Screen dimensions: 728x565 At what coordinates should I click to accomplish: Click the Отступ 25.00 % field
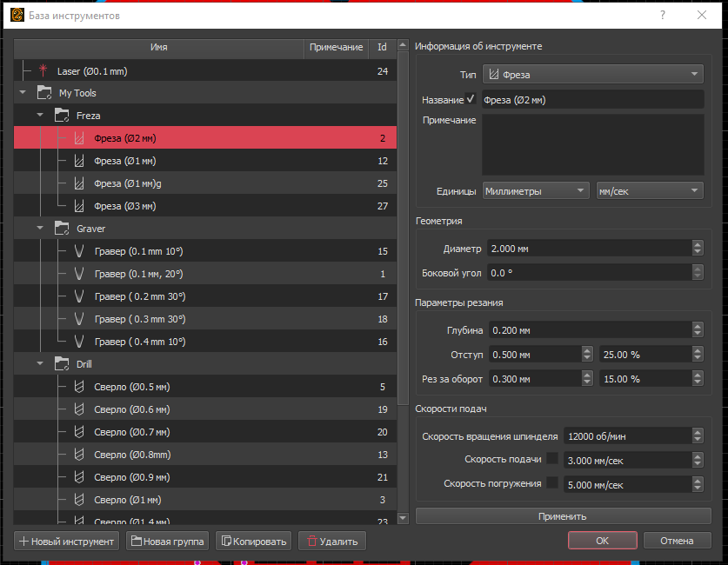[x=646, y=355]
